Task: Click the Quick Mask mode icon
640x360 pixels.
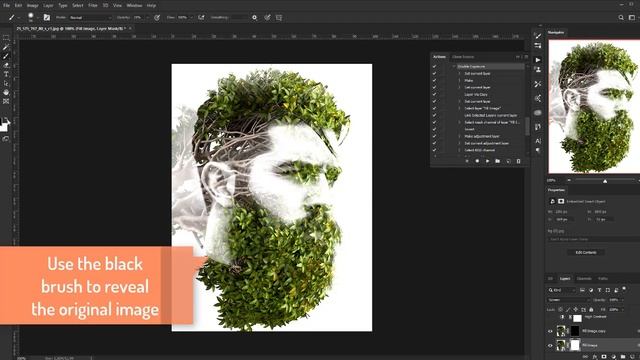Action: click(x=6, y=139)
